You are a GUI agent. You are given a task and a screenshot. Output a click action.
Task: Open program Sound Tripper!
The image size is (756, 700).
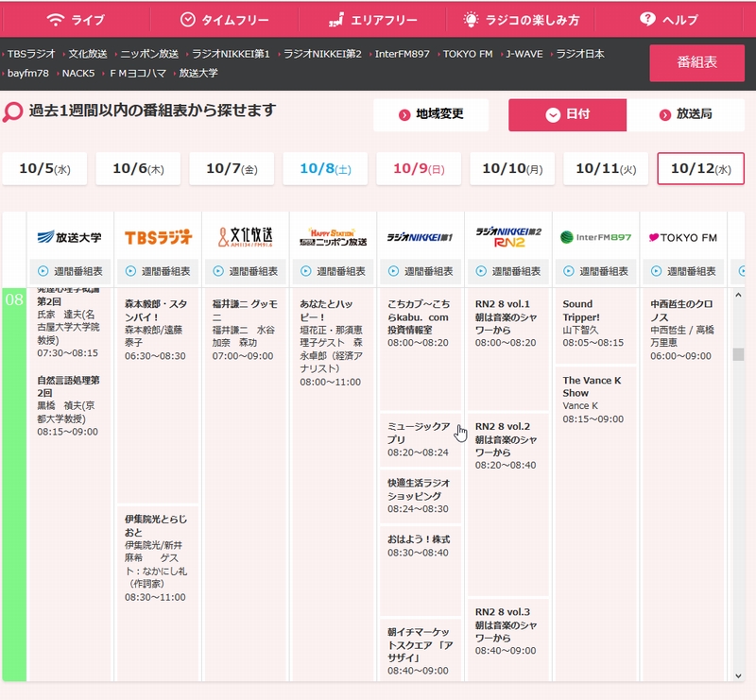(596, 326)
